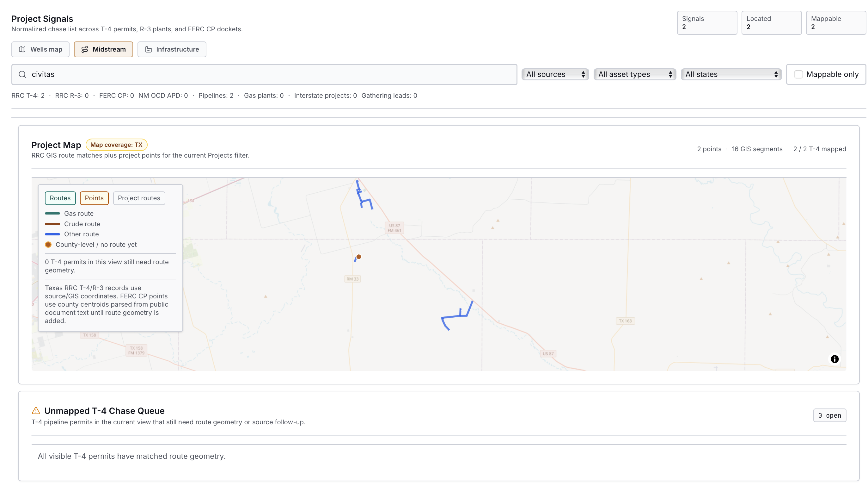Click the RM 33 road label on map
Screen dimensions: 868x486
[x=352, y=279]
